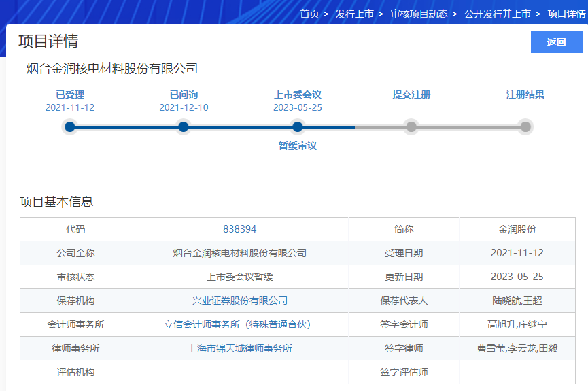Open 上海市锦天城律师事务所 link
The height and width of the screenshot is (391, 588).
(239, 348)
